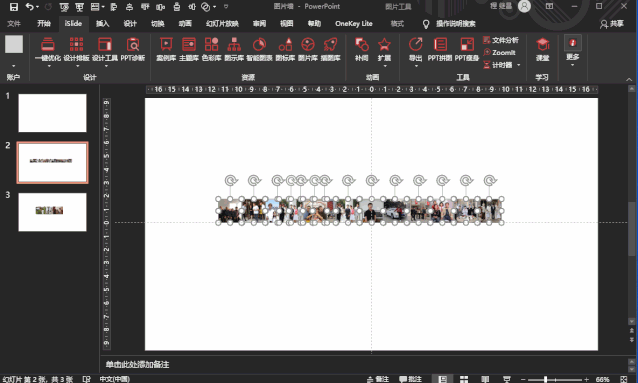Open the 案例库 case library

click(166, 49)
